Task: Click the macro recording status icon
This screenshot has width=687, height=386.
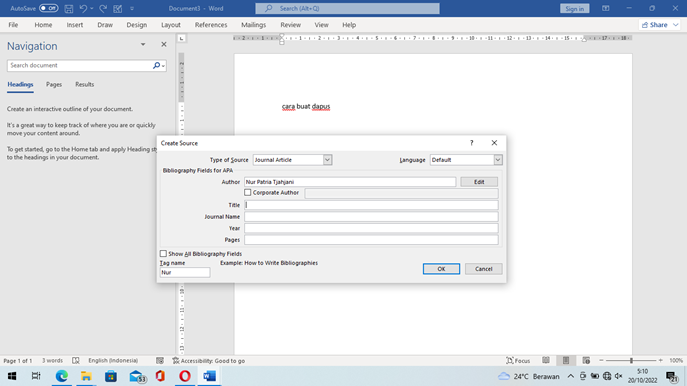Action: [160, 361]
